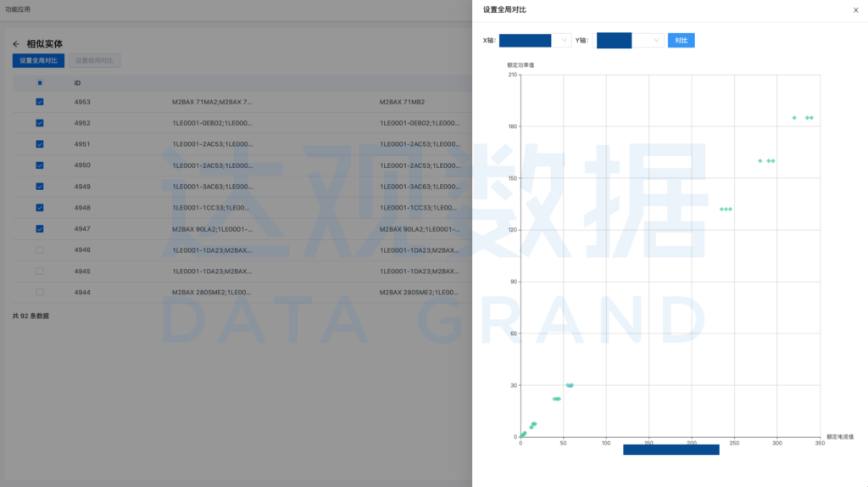
Task: Toggle the select-all checkbox in table header
Action: [x=40, y=83]
